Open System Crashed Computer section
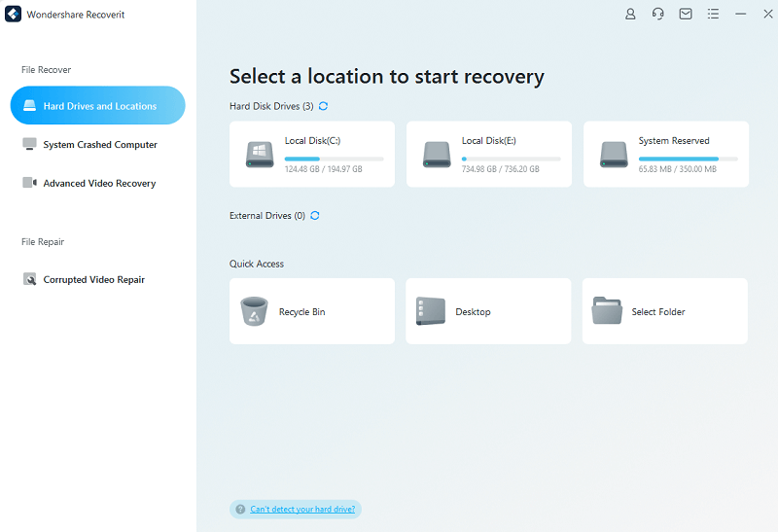778x532 pixels. tap(99, 145)
